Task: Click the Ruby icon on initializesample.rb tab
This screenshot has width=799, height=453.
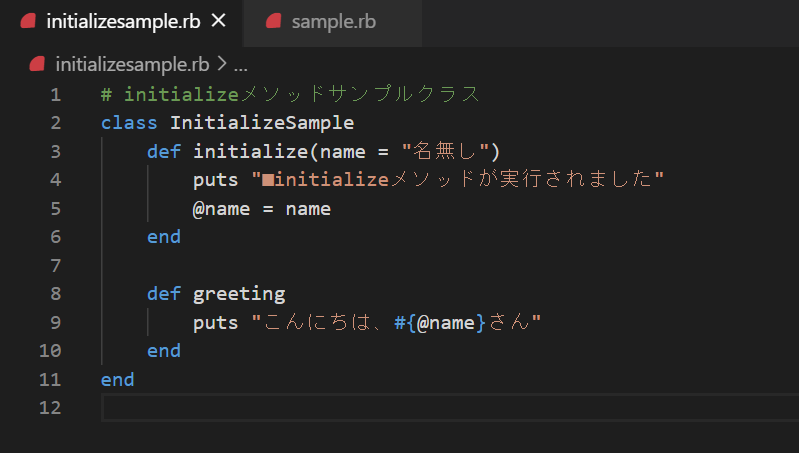Action: [x=28, y=21]
